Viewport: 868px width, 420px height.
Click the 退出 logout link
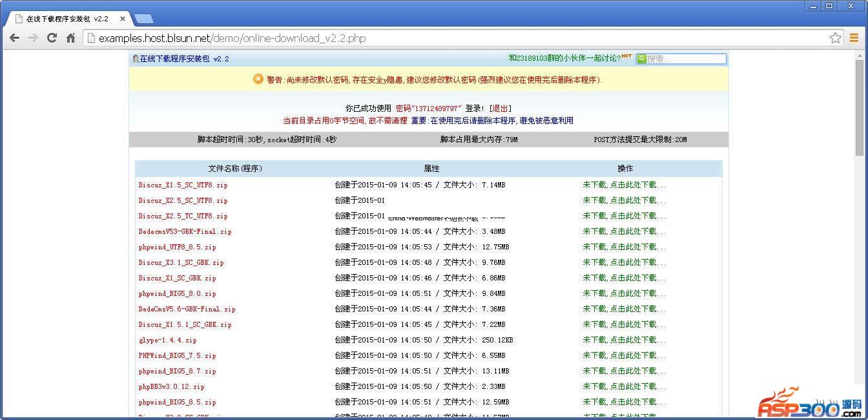pos(500,109)
